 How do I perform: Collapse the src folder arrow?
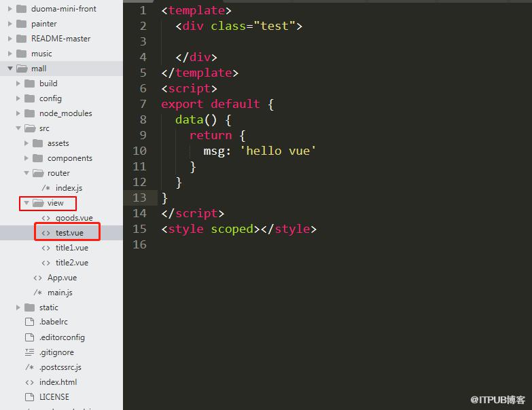coord(18,128)
